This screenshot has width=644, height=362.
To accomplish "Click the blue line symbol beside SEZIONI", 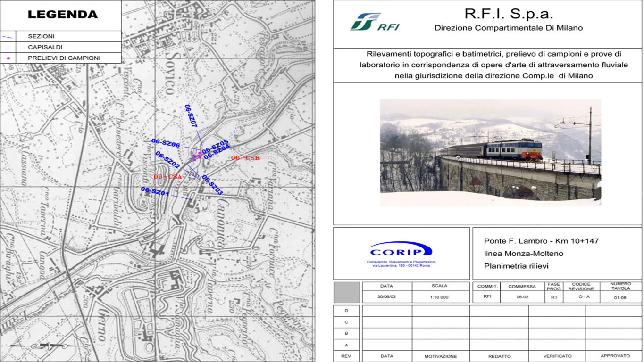I will tap(8, 36).
